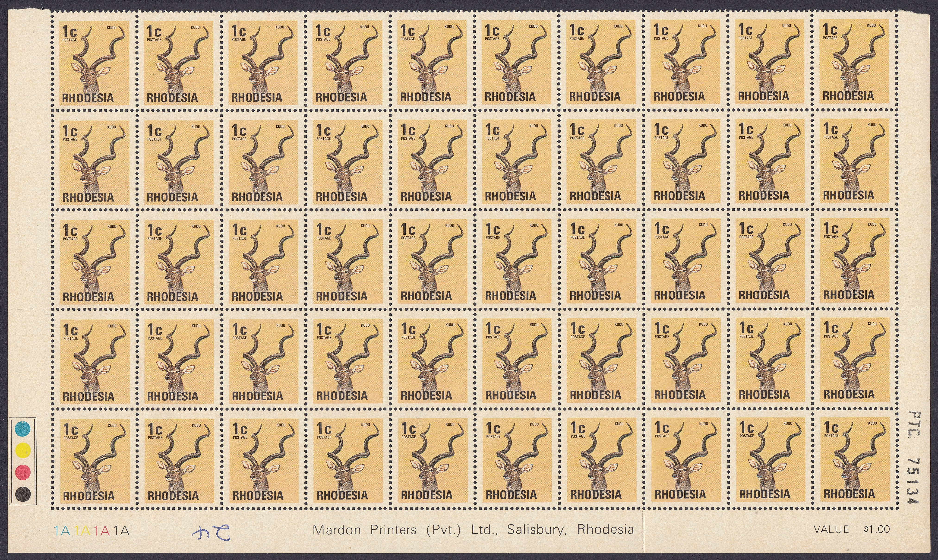The image size is (938, 560).
Task: Click the yellow color registration dot
Action: (x=23, y=451)
